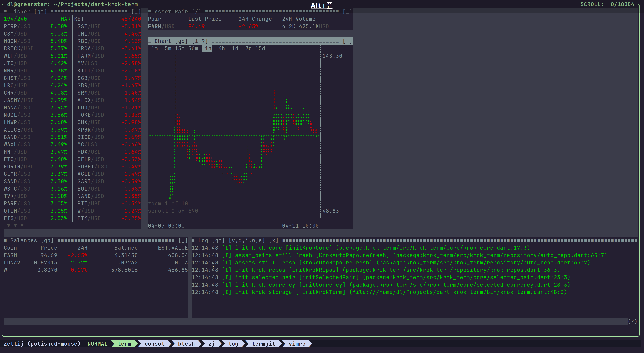Click the 'init krok storage' log line
644x353 pixels.
pyautogui.click(x=379, y=292)
